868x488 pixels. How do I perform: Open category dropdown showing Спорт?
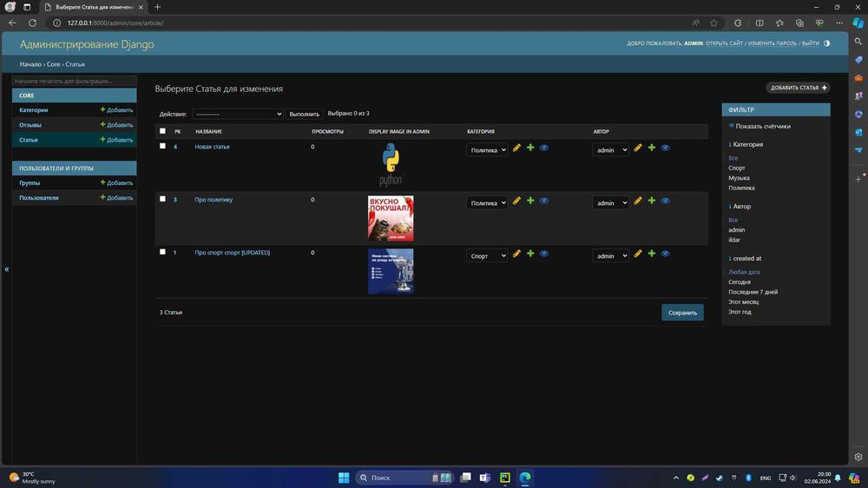(x=487, y=256)
